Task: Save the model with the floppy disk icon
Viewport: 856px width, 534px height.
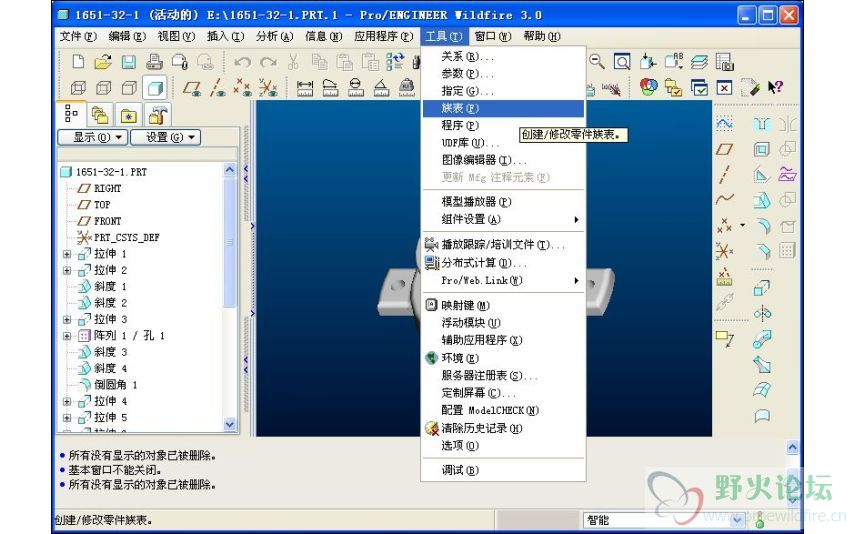Action: (x=129, y=62)
